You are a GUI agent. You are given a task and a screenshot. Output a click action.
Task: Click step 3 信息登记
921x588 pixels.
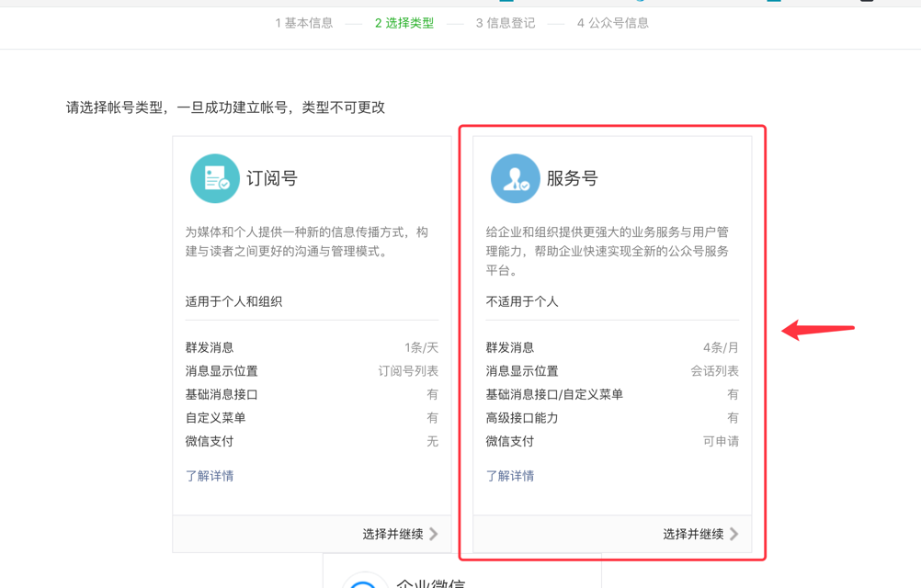(x=506, y=23)
